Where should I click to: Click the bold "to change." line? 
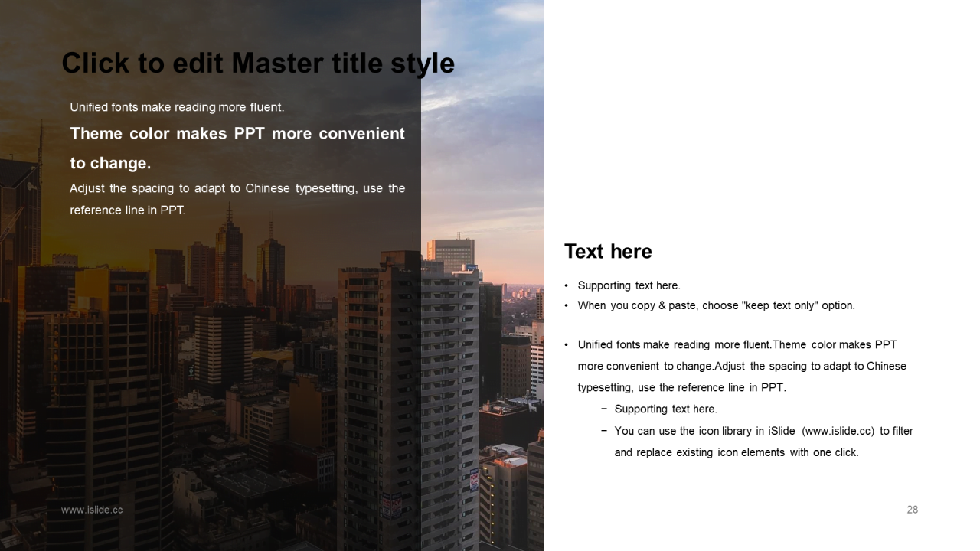(x=110, y=163)
